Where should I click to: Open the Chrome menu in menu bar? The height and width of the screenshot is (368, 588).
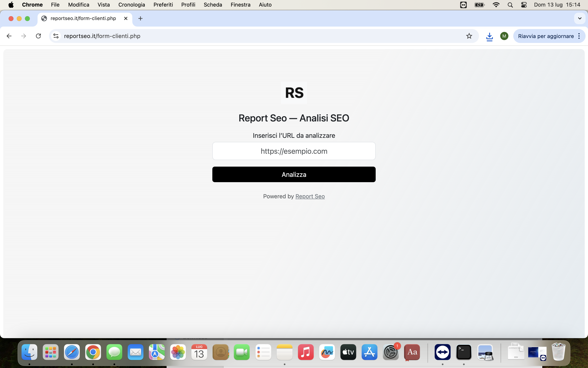coord(32,5)
